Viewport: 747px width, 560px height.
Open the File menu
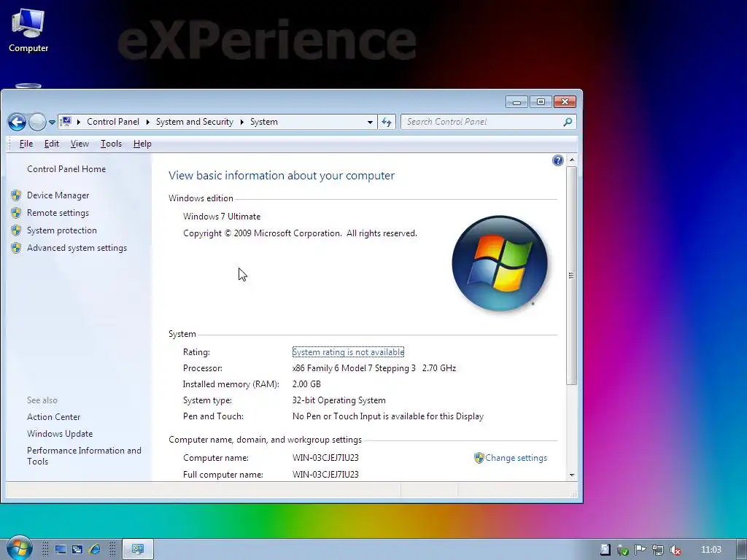26,144
